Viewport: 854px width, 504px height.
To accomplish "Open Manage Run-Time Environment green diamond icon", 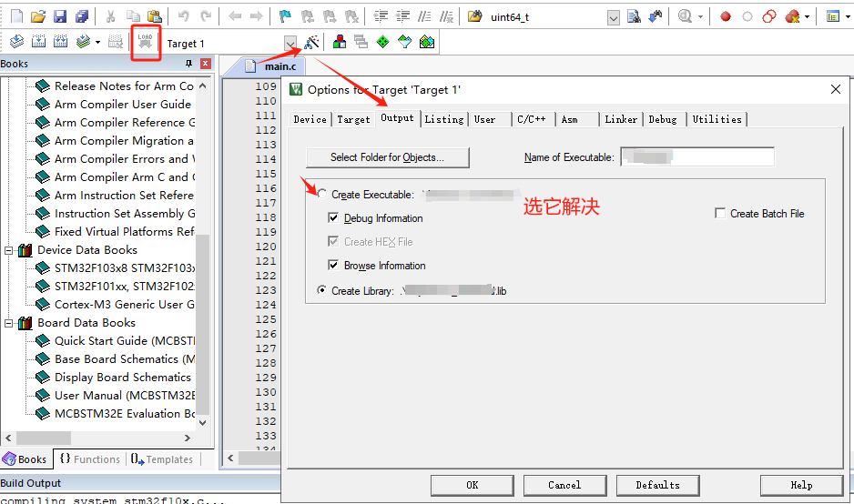I will point(383,42).
